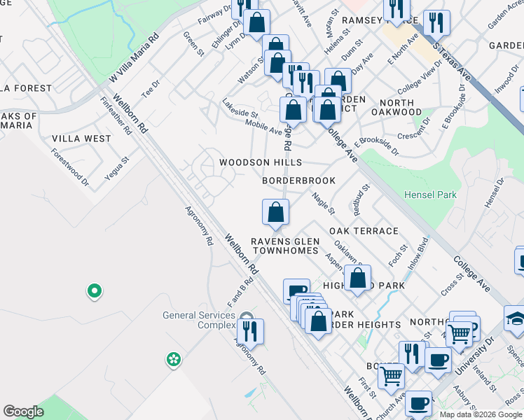Select the graduation cap school marker
Image resolution: width=524 pixels, height=420 pixels.
(516, 321)
